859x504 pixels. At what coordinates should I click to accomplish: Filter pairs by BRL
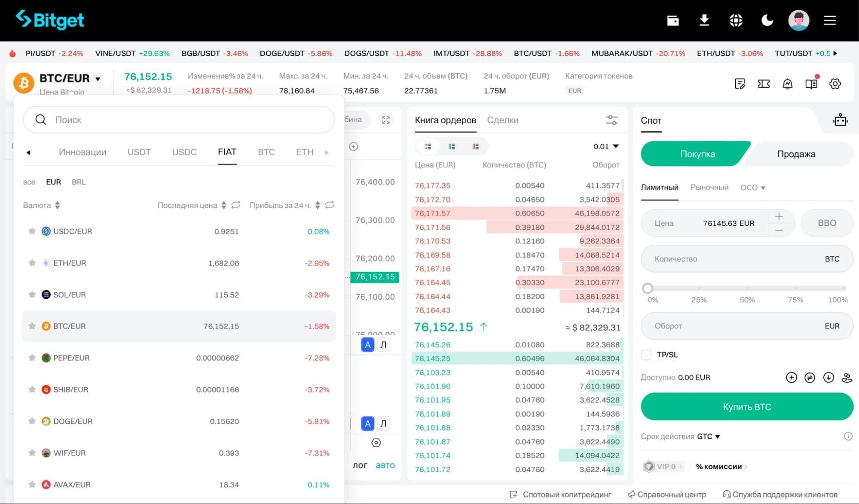coord(79,182)
